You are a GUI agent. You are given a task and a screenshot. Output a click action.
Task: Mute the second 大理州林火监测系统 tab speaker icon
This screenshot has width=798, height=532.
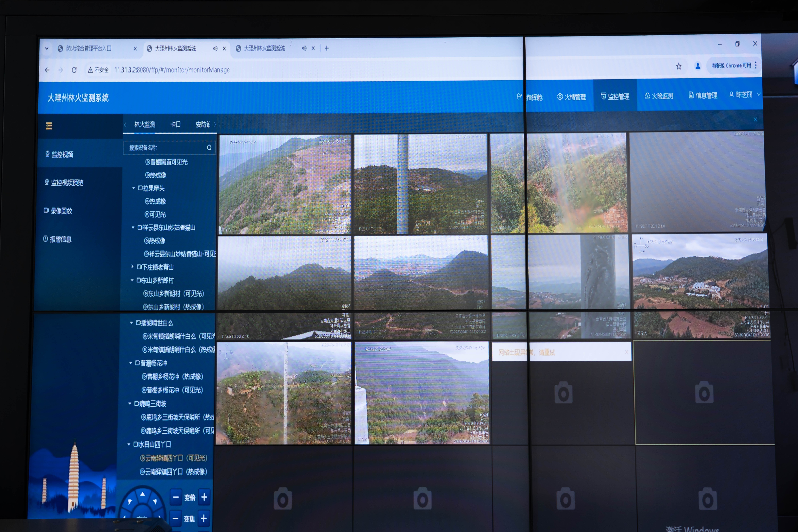[304, 49]
